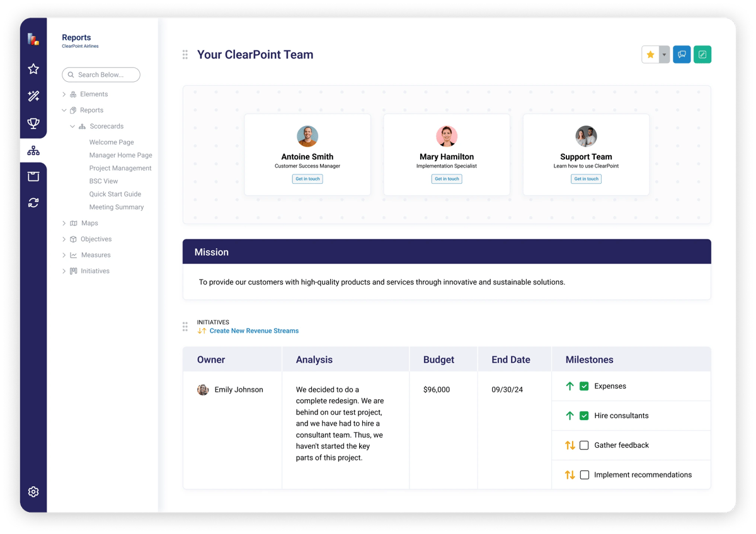Expand the Objectives tree node
The width and height of the screenshot is (756, 534).
(64, 239)
